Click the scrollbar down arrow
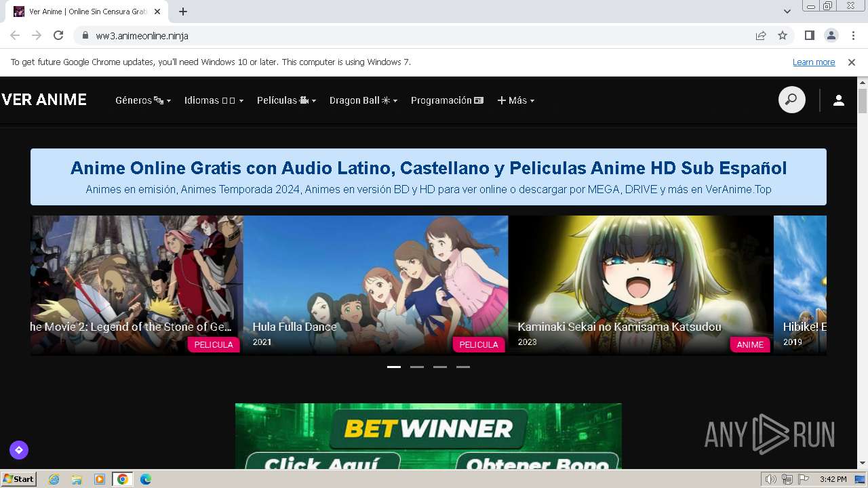Image resolution: width=868 pixels, height=488 pixels. coord(863,464)
